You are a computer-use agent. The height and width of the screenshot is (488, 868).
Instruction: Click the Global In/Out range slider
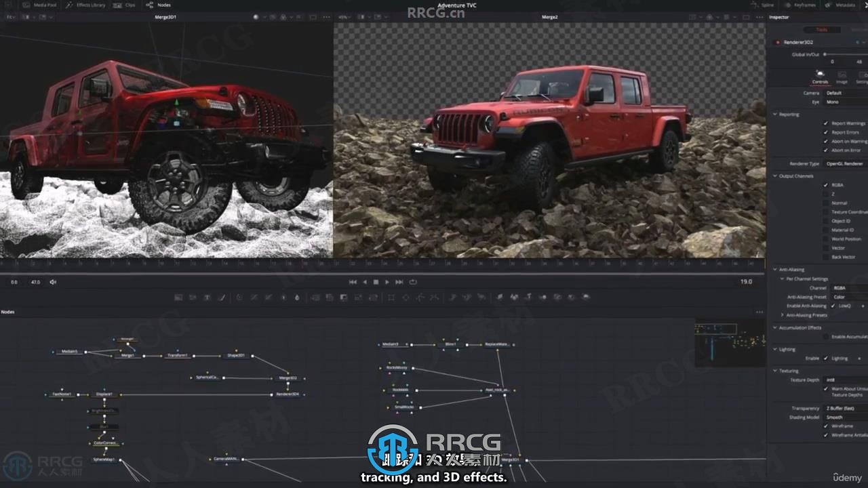846,54
